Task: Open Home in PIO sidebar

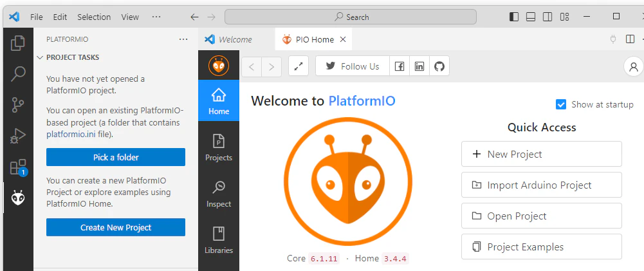Action: pos(219,101)
